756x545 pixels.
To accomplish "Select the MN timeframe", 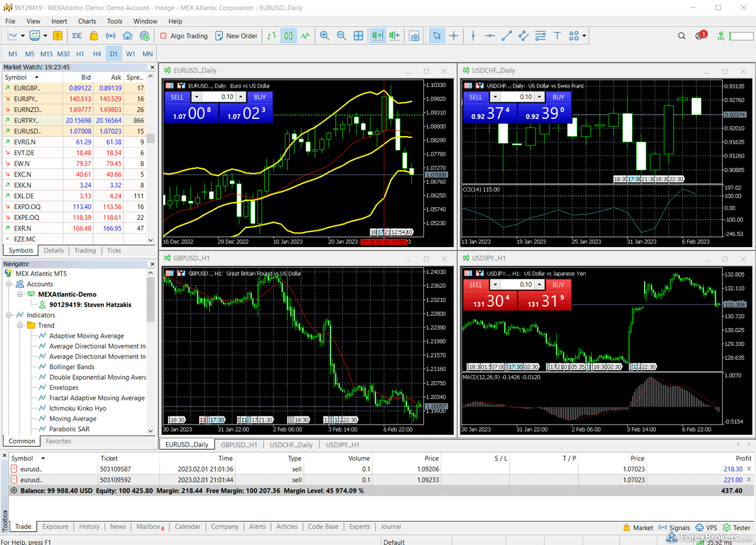I will point(147,54).
